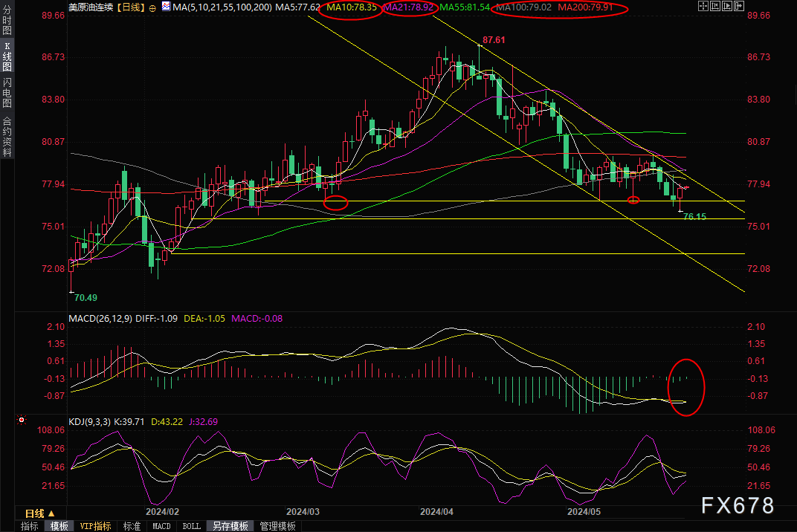Open the 闪电图 sidebar tab
The image size is (797, 532).
7,92
